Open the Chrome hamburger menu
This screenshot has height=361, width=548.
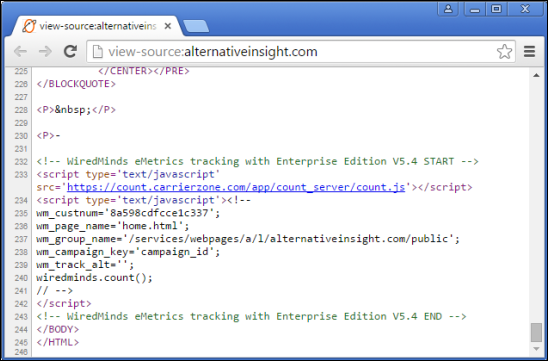[529, 52]
